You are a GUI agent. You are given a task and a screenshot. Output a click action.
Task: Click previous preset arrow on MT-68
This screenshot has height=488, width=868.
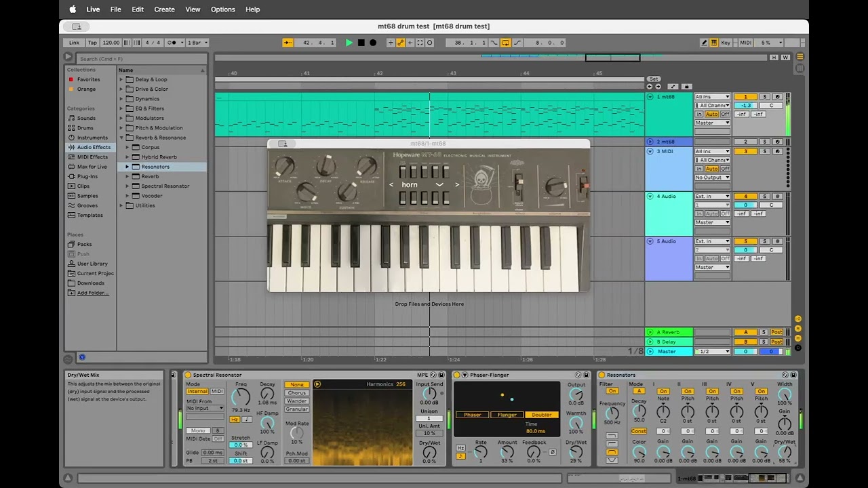[x=391, y=184]
